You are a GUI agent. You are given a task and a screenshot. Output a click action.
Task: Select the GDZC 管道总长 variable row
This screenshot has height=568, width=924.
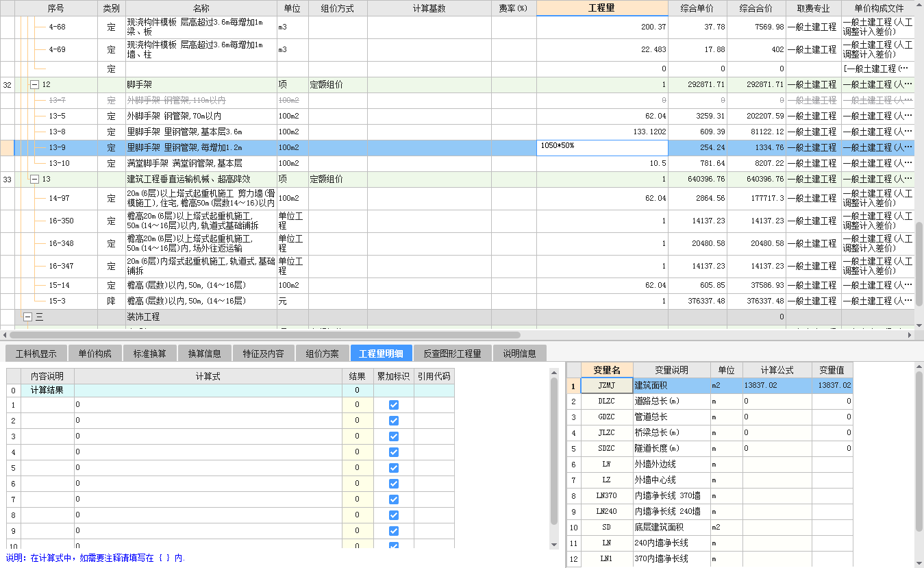point(710,417)
